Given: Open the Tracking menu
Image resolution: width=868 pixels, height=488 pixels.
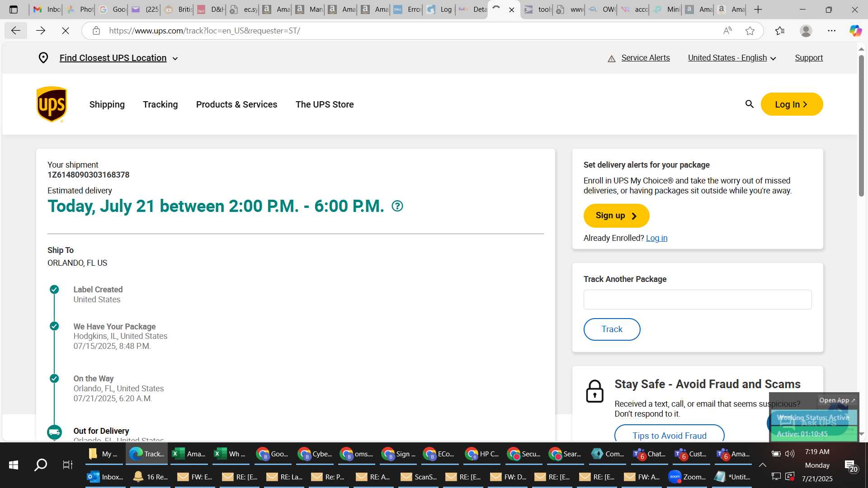Looking at the screenshot, I should tap(160, 104).
